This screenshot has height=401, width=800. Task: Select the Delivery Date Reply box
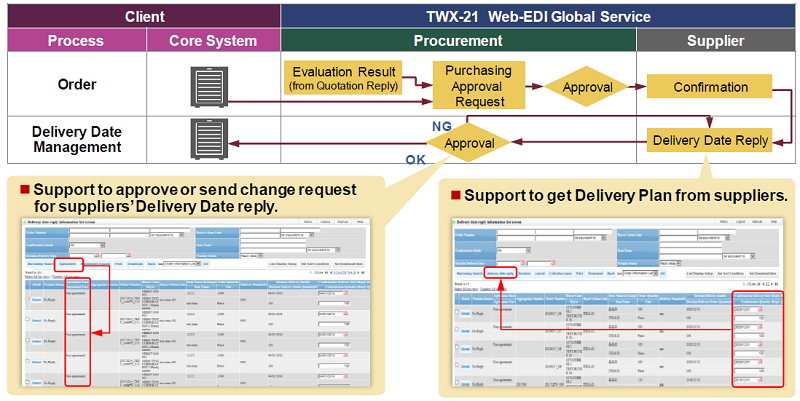[x=710, y=140]
